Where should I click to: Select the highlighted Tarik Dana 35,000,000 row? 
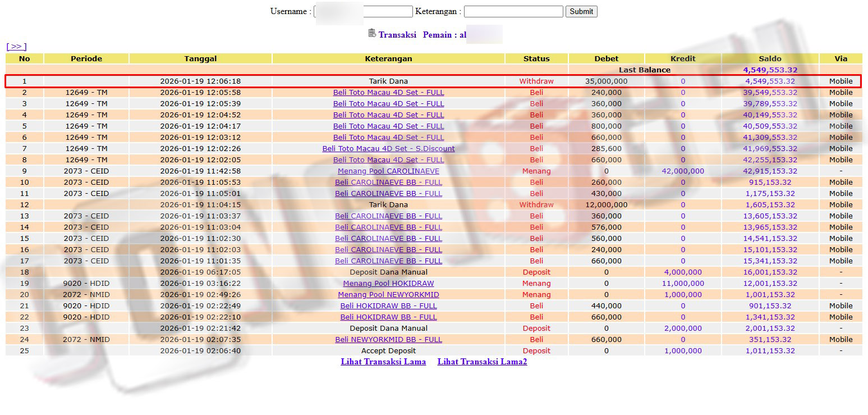point(388,81)
